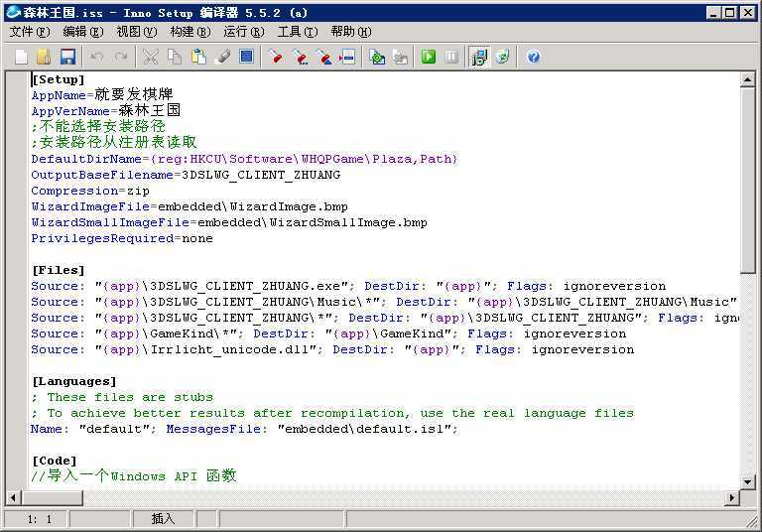
Task: Click the eraser Delete icon
Action: coord(223,57)
